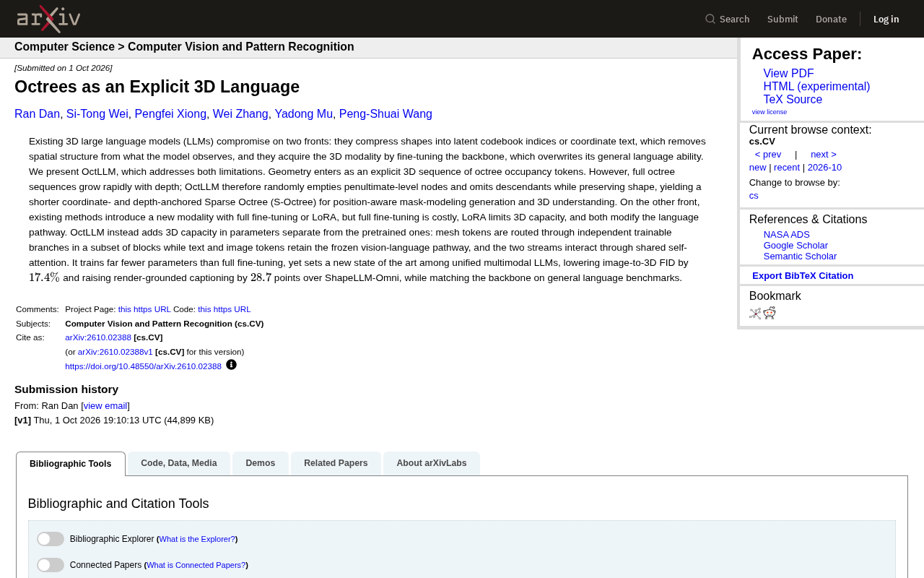Viewport: 924px width, 578px height.
Task: Open author Wei Zhang's page
Action: pos(240,114)
